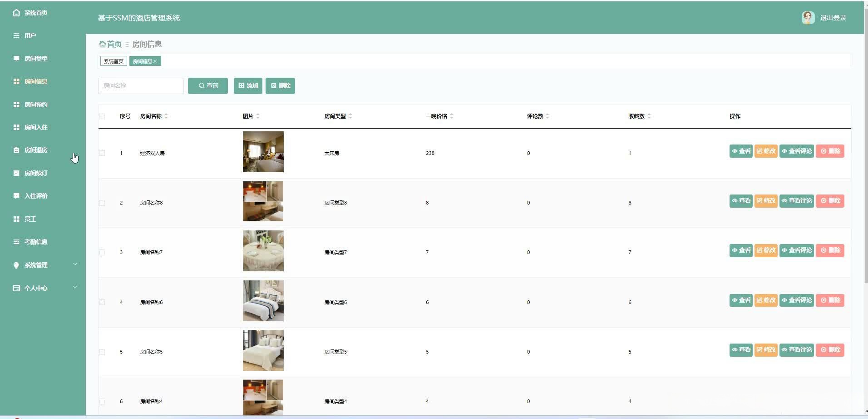The image size is (868, 419).
Task: Close the 房间信息 tab
Action: coord(155,61)
